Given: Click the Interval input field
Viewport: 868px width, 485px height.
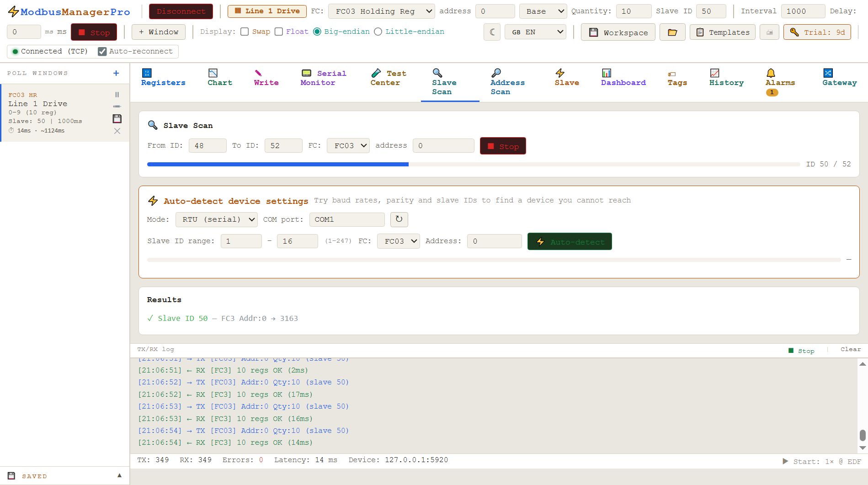Looking at the screenshot, I should [x=803, y=11].
